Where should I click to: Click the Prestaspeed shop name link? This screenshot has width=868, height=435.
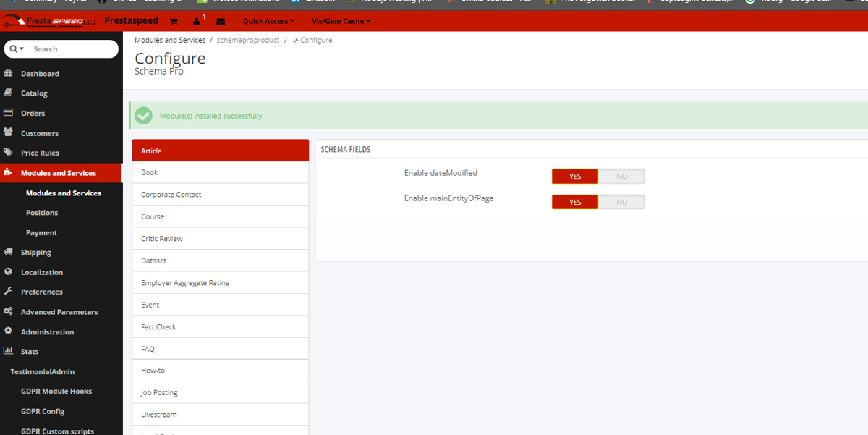[x=132, y=21]
